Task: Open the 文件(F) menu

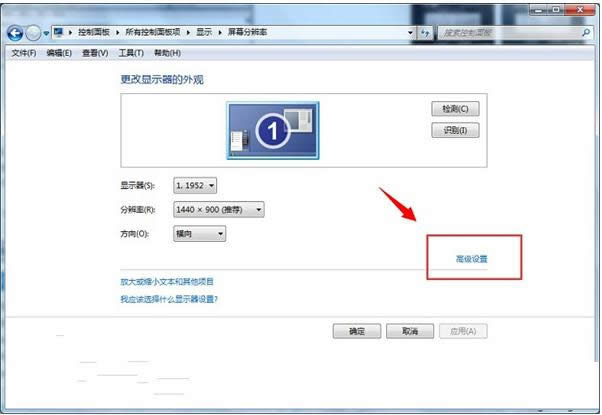Action: coord(24,53)
